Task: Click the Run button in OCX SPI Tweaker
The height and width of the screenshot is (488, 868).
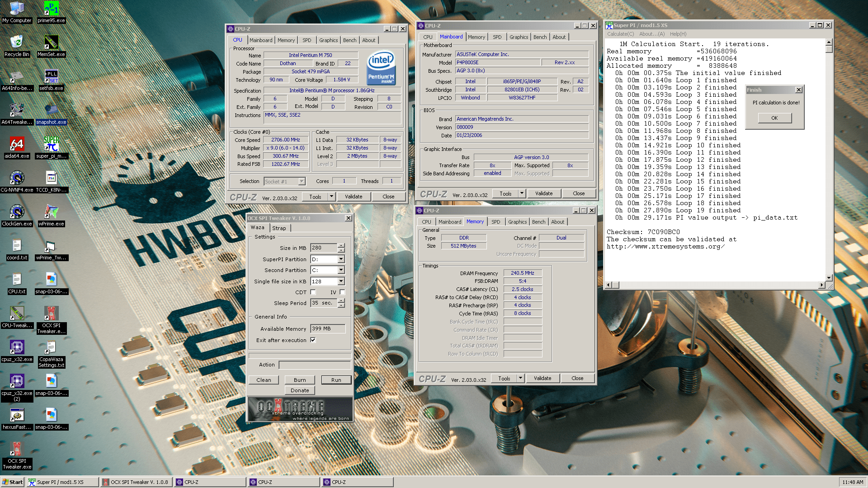Action: coord(336,380)
